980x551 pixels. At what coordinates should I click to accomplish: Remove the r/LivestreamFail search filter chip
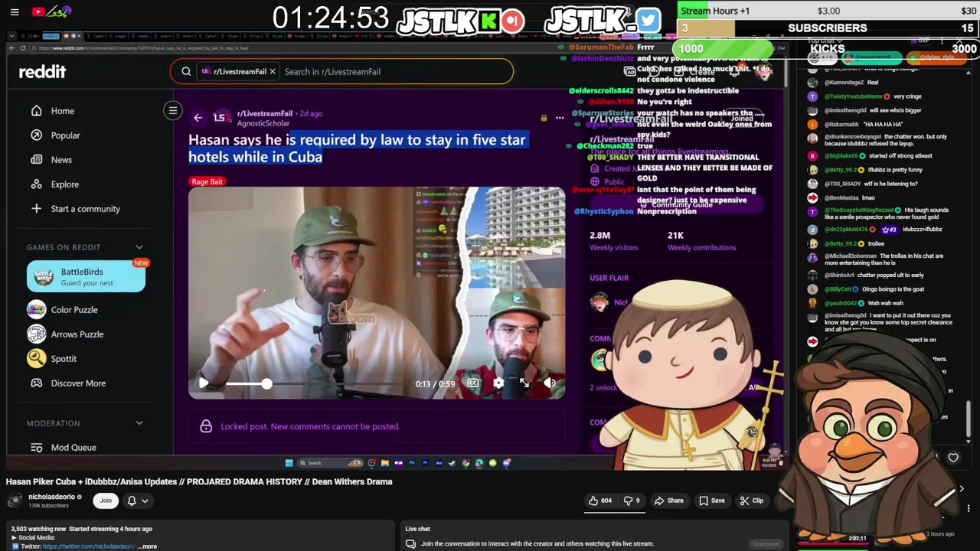coord(272,71)
